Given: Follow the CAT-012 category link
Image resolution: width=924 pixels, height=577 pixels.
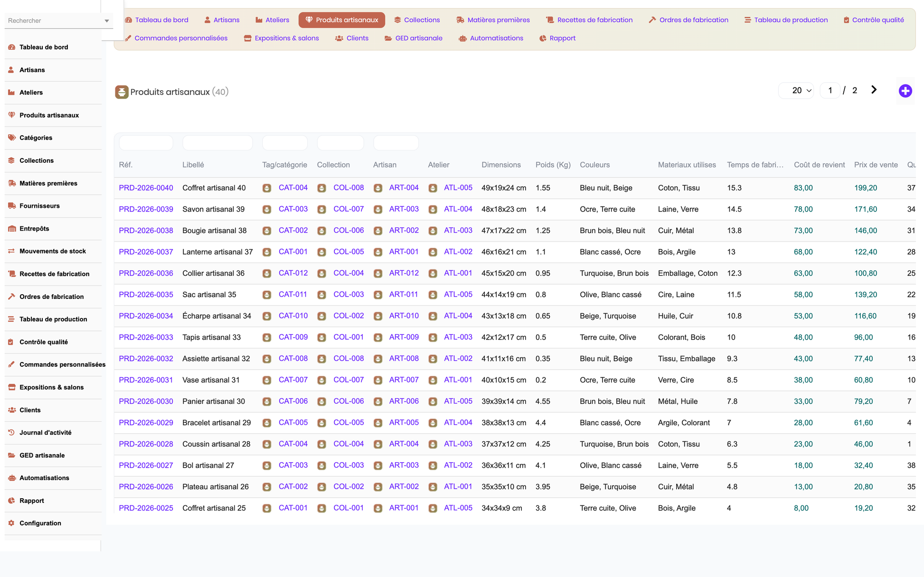Looking at the screenshot, I should 293,273.
